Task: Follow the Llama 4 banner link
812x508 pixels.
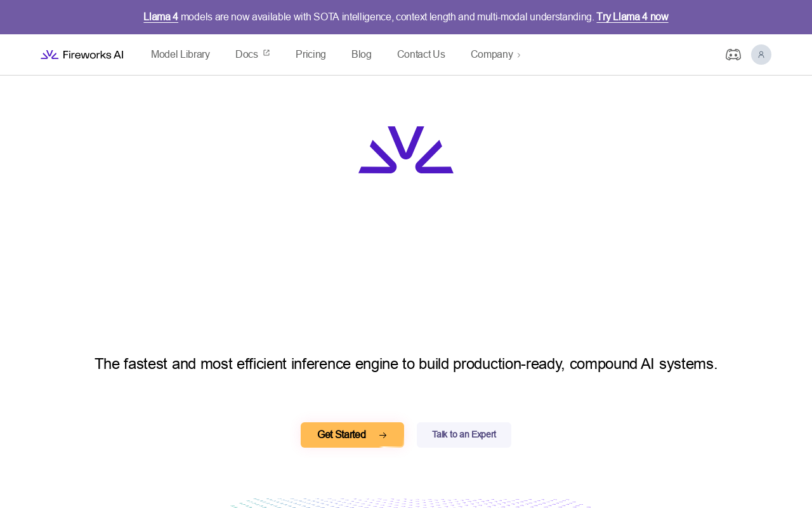Action: pyautogui.click(x=160, y=17)
